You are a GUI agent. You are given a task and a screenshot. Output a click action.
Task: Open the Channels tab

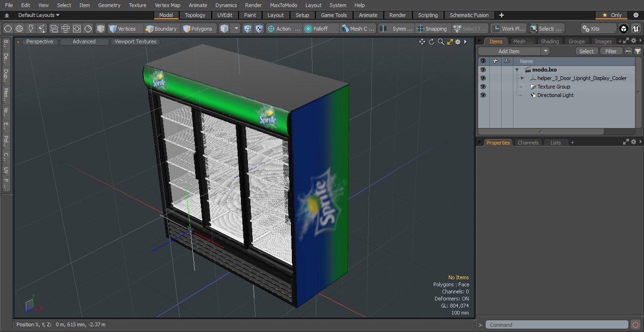[x=528, y=143]
